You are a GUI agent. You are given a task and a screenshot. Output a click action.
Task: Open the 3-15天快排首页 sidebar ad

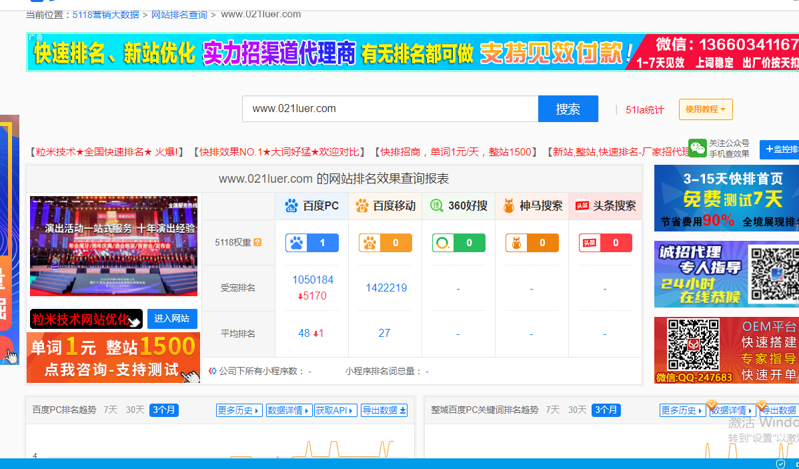point(727,198)
